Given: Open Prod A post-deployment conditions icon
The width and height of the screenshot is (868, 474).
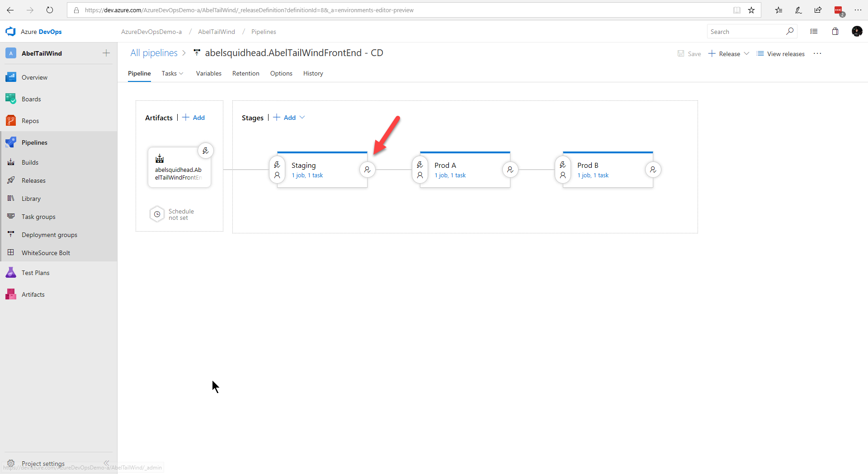Looking at the screenshot, I should (510, 170).
